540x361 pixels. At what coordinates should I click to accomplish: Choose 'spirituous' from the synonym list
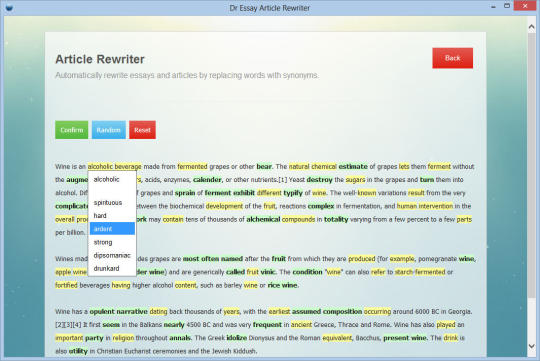pyautogui.click(x=112, y=203)
